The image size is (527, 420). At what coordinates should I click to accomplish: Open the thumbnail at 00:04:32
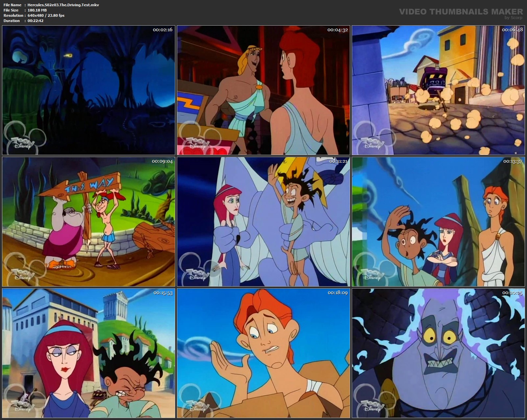point(263,90)
